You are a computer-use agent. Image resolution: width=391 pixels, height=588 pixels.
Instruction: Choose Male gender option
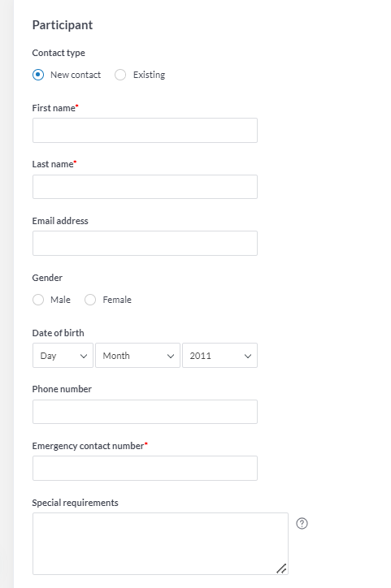pos(38,300)
